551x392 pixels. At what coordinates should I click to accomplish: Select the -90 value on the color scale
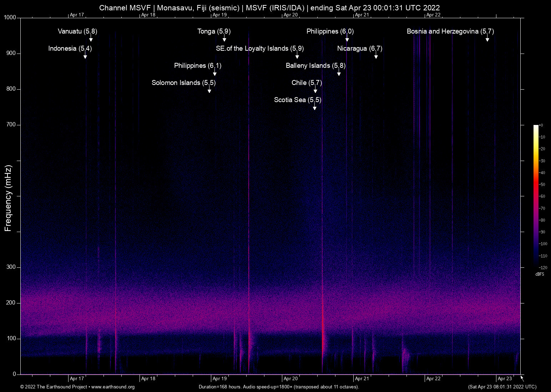pos(542,232)
